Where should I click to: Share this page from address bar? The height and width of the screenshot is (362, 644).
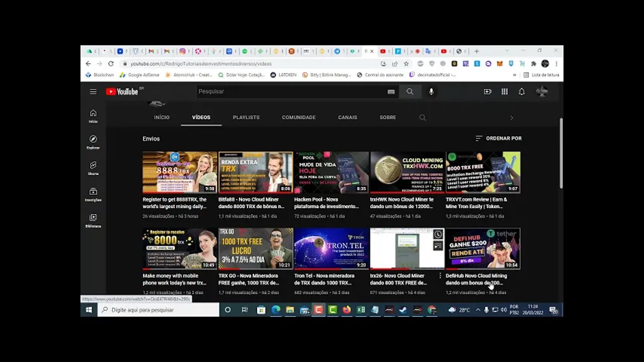pos(395,64)
